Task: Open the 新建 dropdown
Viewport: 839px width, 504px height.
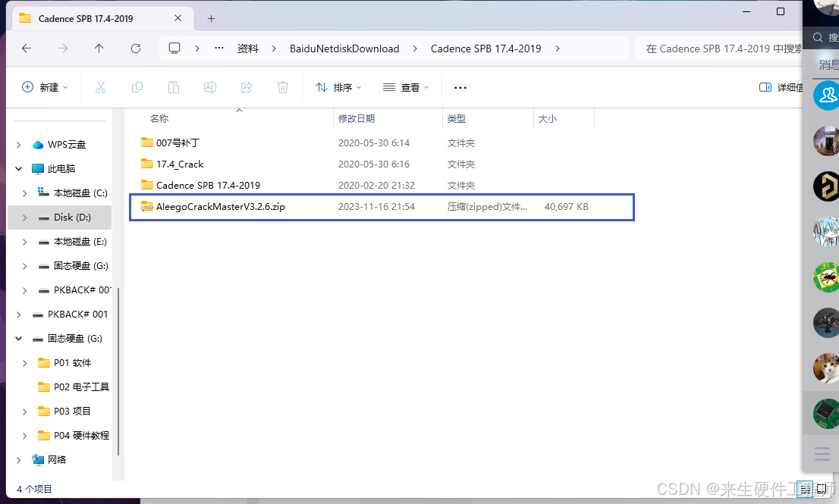Action: pyautogui.click(x=45, y=87)
